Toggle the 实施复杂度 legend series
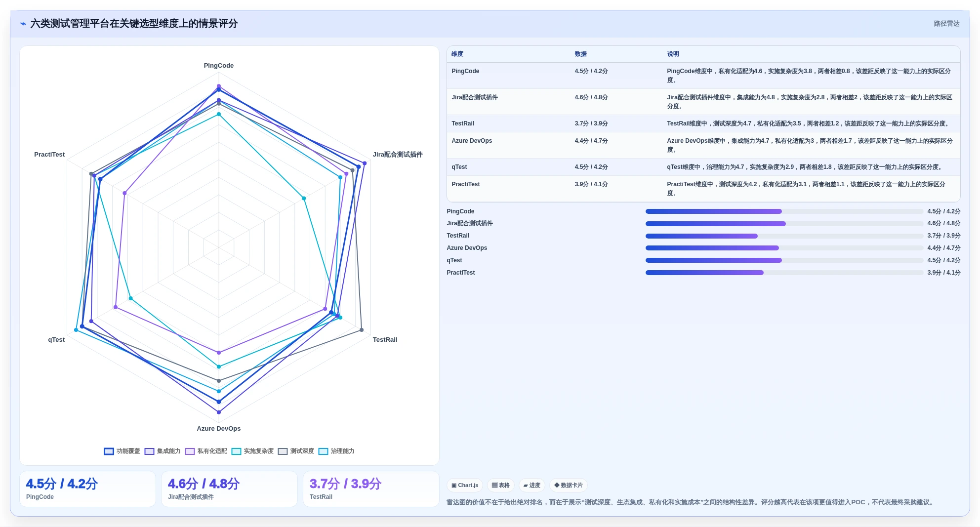The image size is (980, 527). [x=252, y=451]
